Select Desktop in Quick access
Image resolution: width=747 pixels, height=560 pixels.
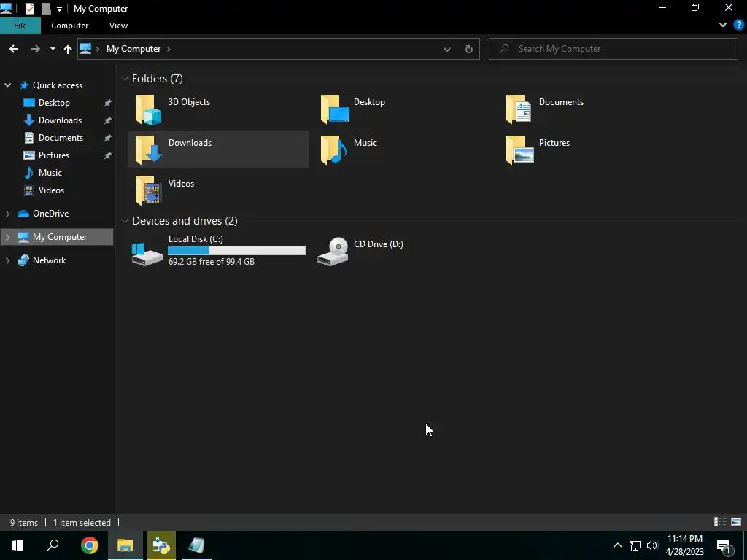pyautogui.click(x=54, y=103)
